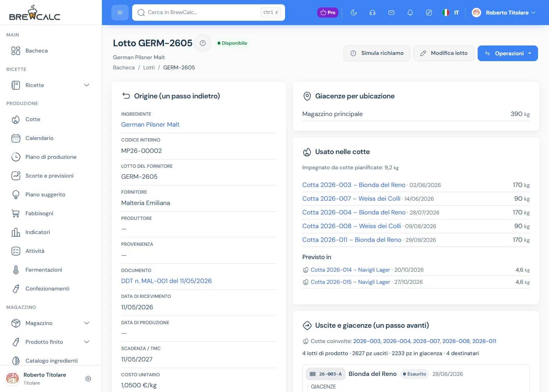The width and height of the screenshot is (549, 392).
Task: Click the Confezionamenti bottle icon
Action: [x=16, y=289]
